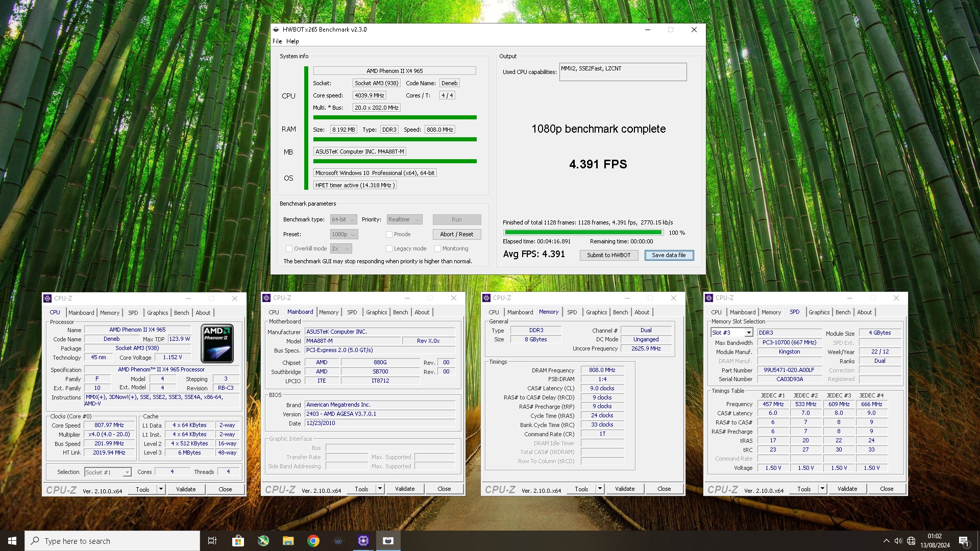Click the 100% benchmark progress bar
The width and height of the screenshot is (980, 551).
[x=583, y=233]
